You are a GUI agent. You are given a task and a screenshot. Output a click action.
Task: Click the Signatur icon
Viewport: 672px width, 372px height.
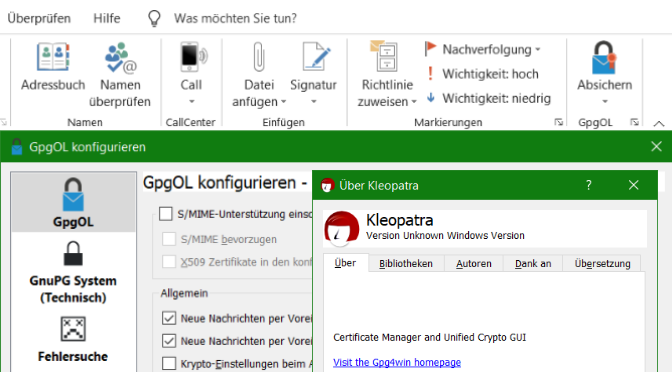pyautogui.click(x=316, y=57)
